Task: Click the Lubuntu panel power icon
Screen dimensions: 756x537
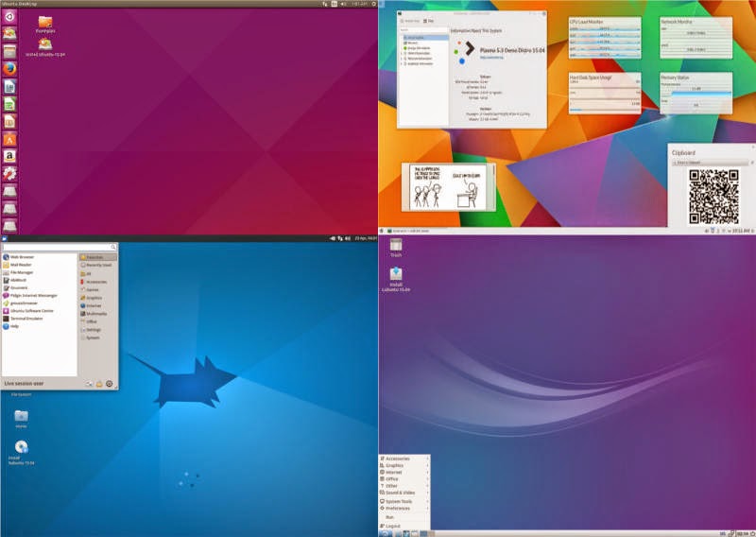Action: click(752, 533)
